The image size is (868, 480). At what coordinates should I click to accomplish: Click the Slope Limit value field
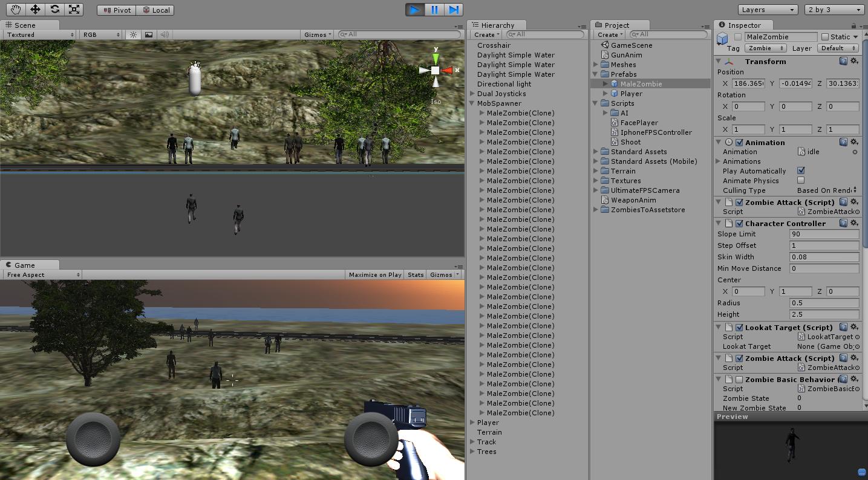(824, 234)
